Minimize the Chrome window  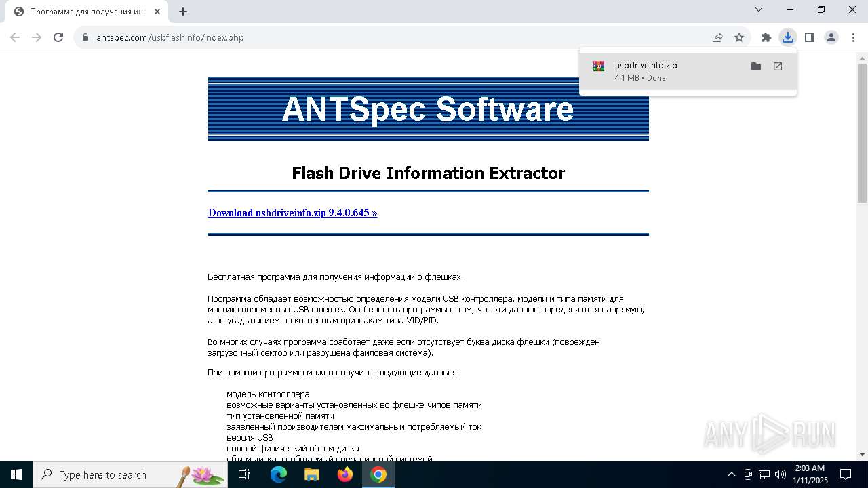pos(790,9)
